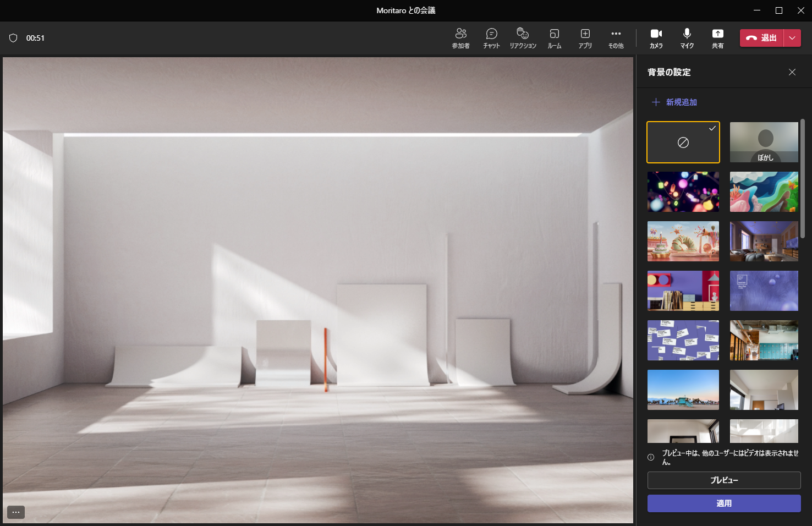Image resolution: width=812 pixels, height=526 pixels.
Task: Maximize the Teams meeting window
Action: [x=779, y=10]
